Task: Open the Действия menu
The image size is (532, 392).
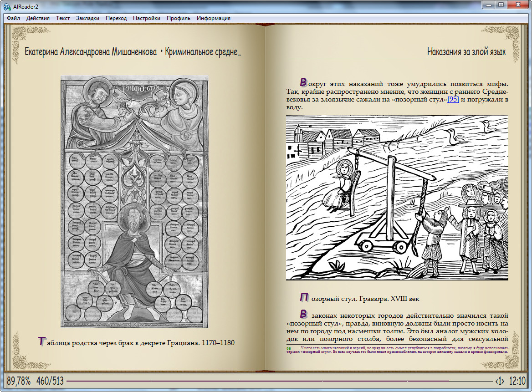Action: [38, 18]
